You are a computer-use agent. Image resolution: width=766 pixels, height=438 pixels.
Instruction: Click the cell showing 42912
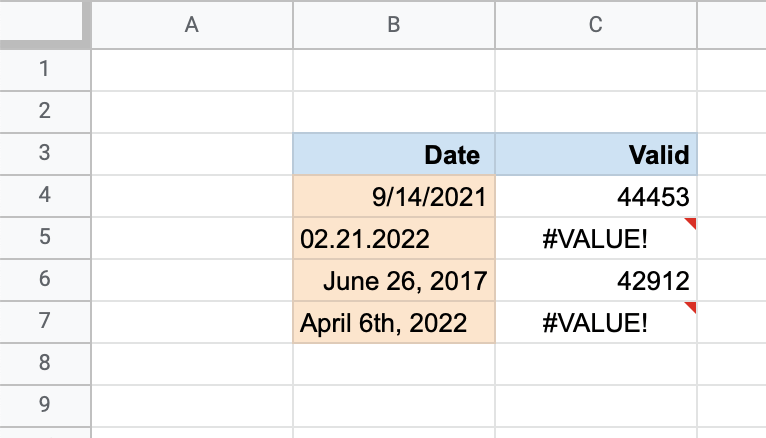click(x=596, y=280)
